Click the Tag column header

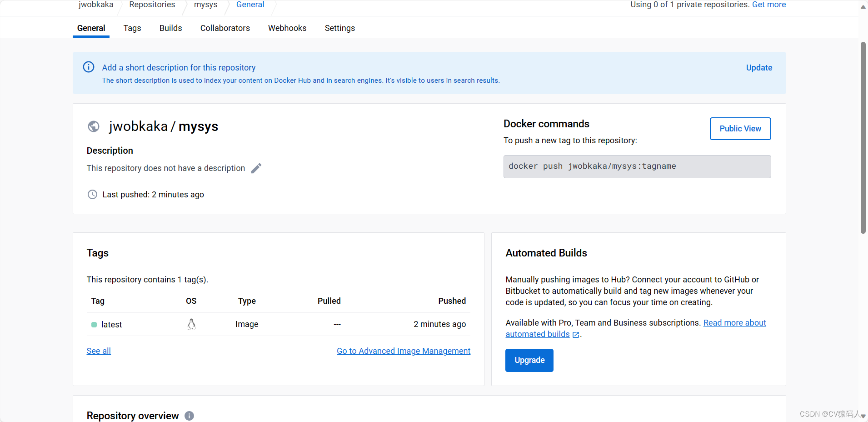pos(98,301)
